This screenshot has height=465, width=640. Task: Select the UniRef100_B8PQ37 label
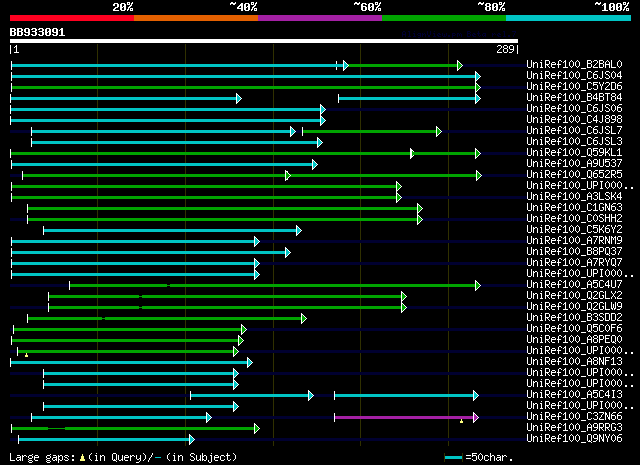(574, 252)
